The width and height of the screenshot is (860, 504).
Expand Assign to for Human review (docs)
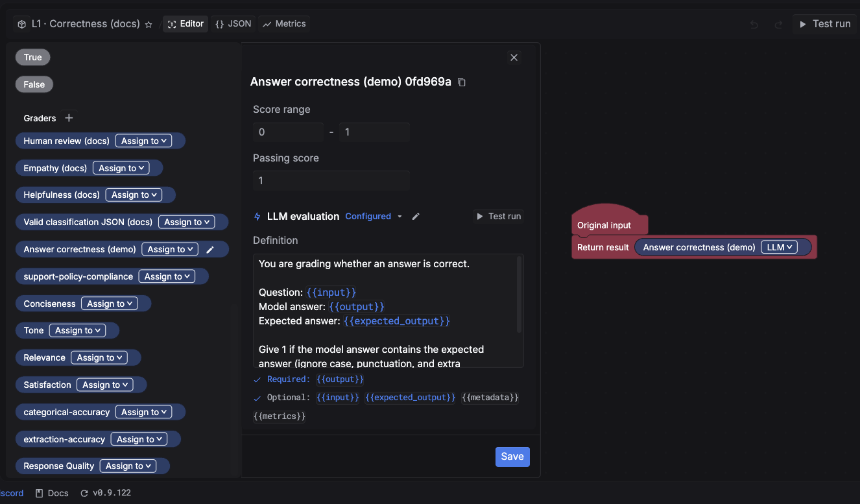143,141
